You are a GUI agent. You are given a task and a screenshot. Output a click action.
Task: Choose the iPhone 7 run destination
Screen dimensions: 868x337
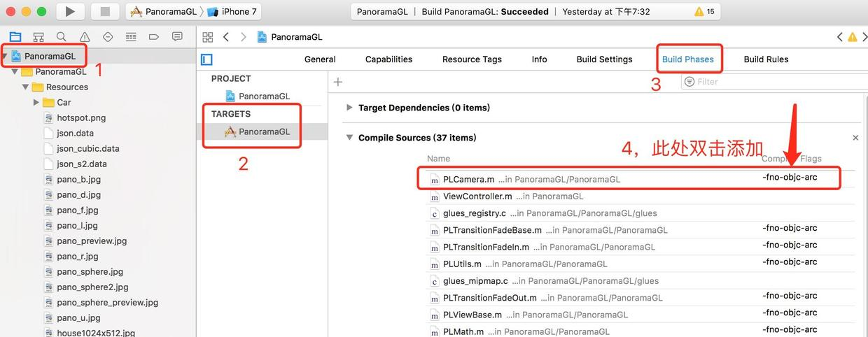232,11
